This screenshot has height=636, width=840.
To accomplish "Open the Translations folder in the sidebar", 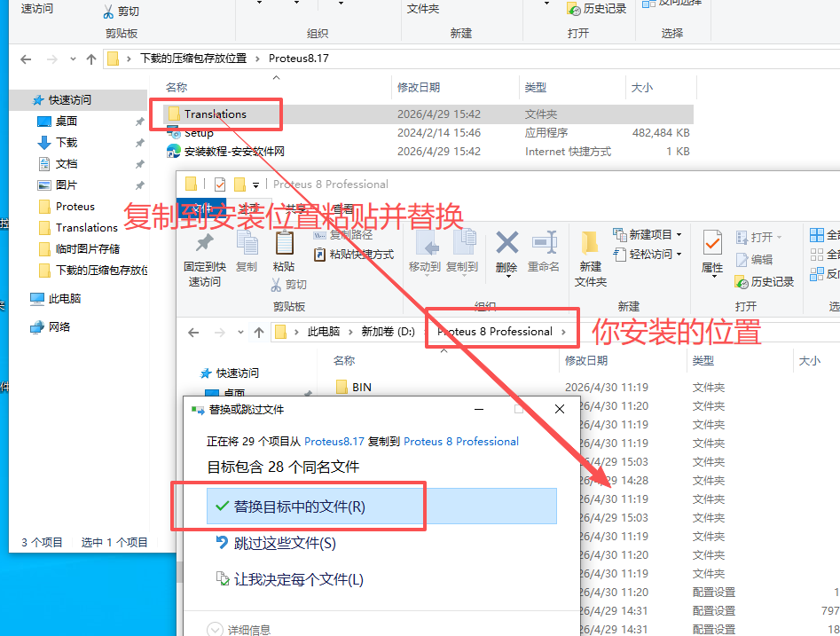I will [x=86, y=228].
